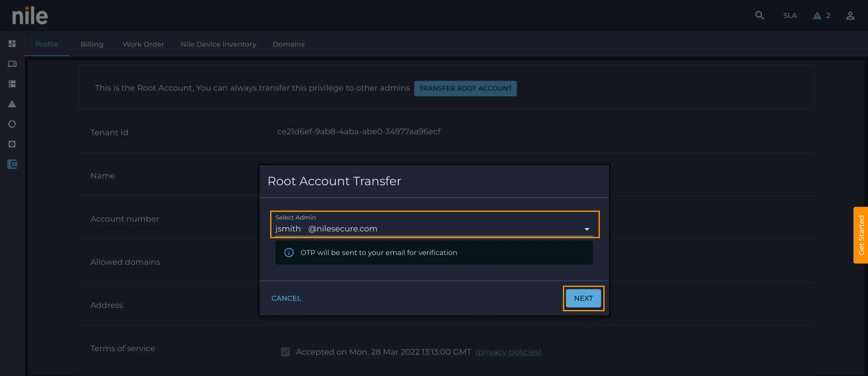The height and width of the screenshot is (376, 868).
Task: Switch to the Billing tab
Action: coord(92,44)
